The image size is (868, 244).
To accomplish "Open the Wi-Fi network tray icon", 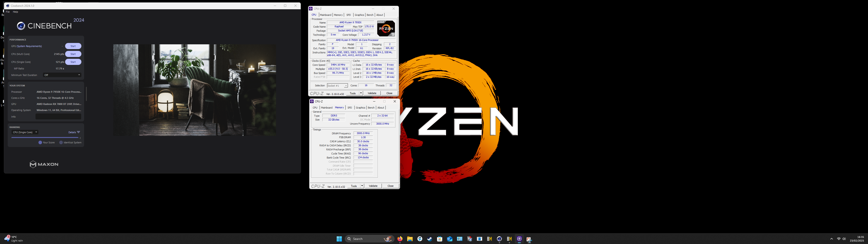I will 839,239.
